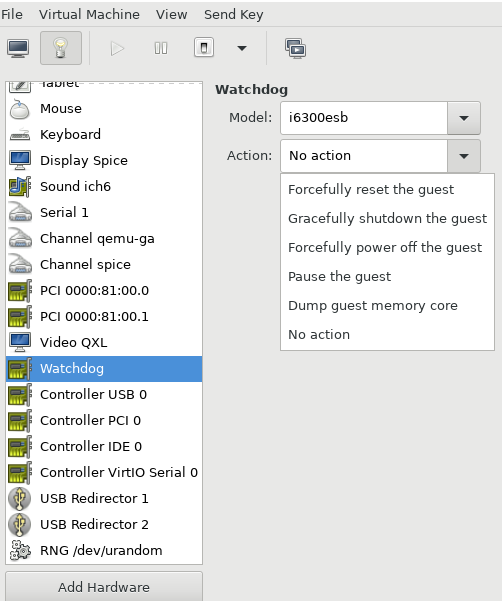
Task: Open the Virtual Machine menu
Action: click(x=89, y=15)
